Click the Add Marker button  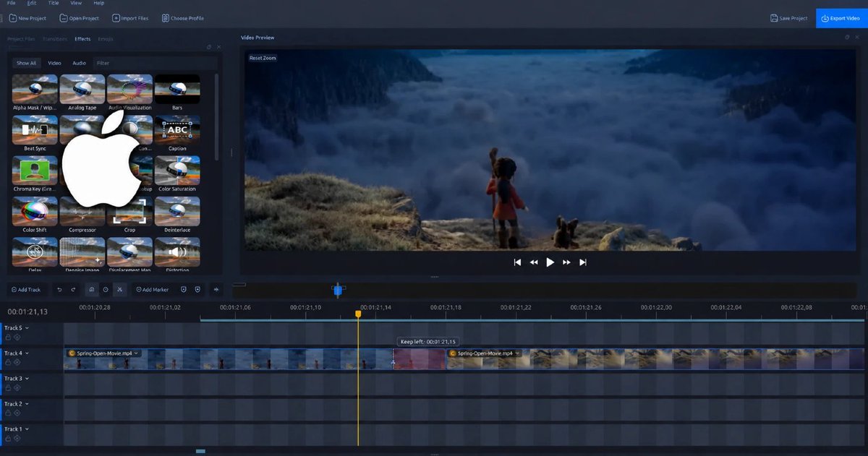pyautogui.click(x=152, y=290)
